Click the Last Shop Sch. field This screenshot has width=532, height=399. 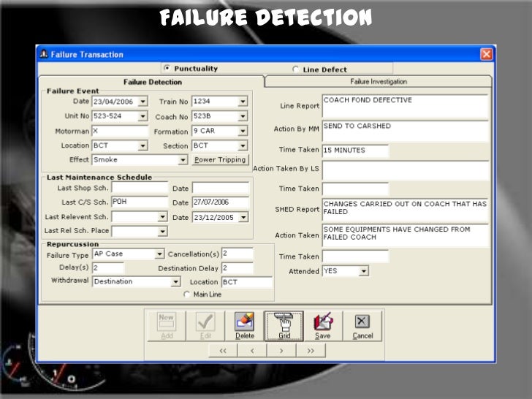click(140, 188)
